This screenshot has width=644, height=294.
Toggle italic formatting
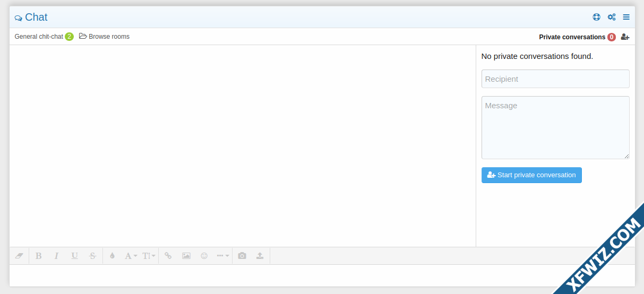tap(56, 256)
